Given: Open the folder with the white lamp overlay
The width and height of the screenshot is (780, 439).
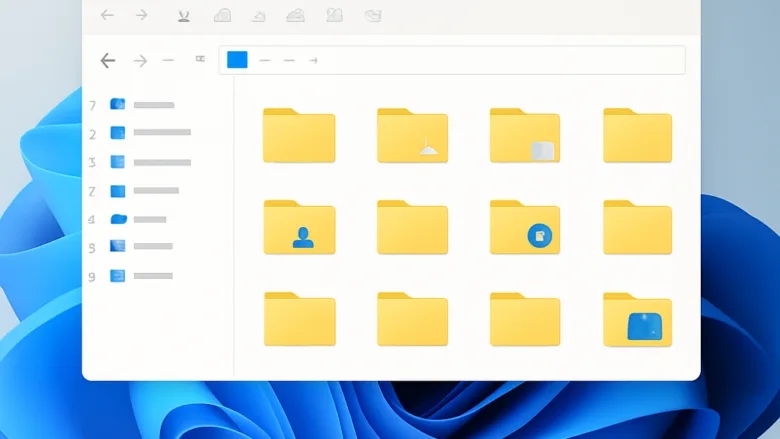Looking at the screenshot, I should pos(412,135).
